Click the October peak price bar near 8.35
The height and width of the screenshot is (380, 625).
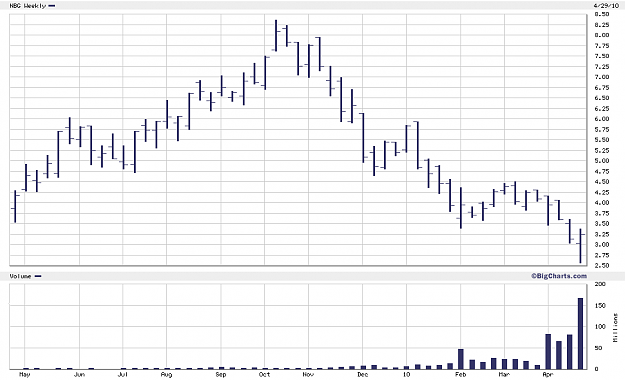coord(276,35)
